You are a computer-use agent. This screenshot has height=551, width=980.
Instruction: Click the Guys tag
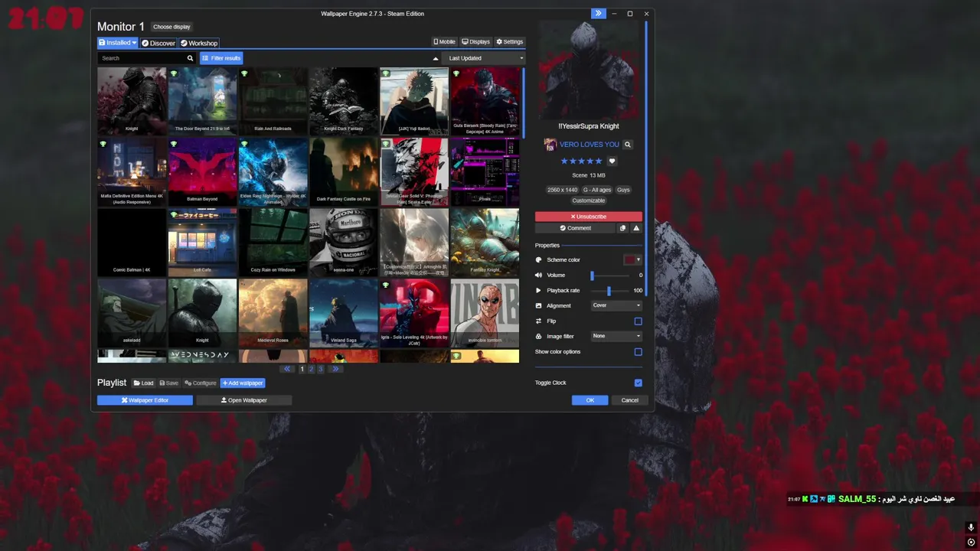(623, 190)
